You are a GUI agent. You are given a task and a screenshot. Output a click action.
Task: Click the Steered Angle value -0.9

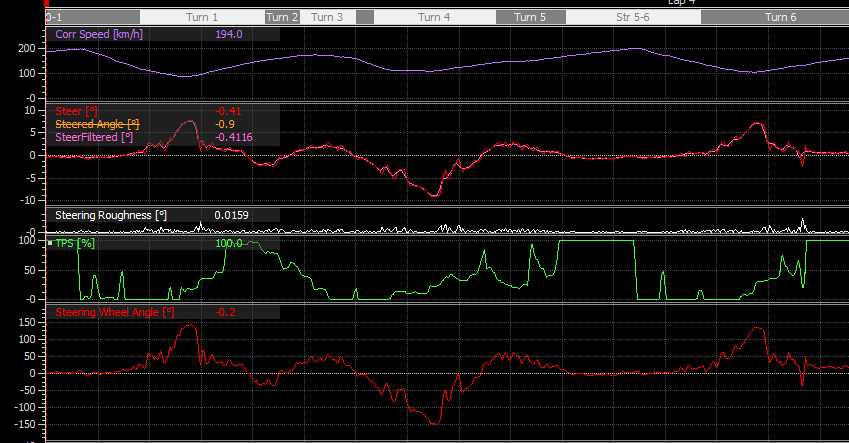pos(225,124)
